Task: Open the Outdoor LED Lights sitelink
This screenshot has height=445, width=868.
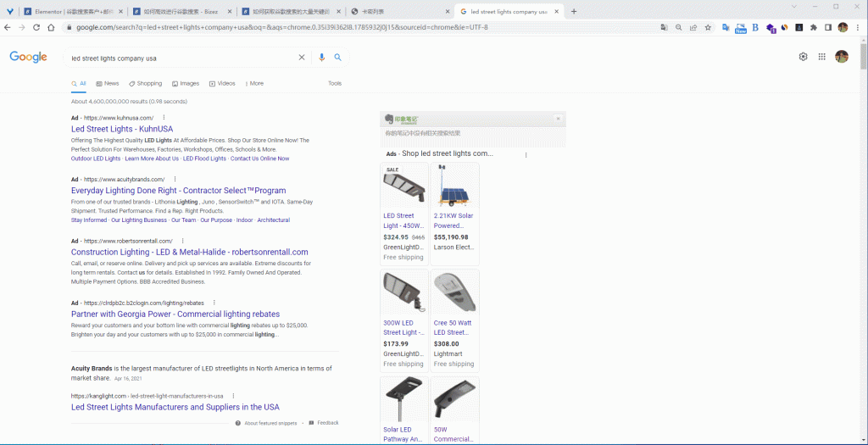Action: [x=96, y=159]
